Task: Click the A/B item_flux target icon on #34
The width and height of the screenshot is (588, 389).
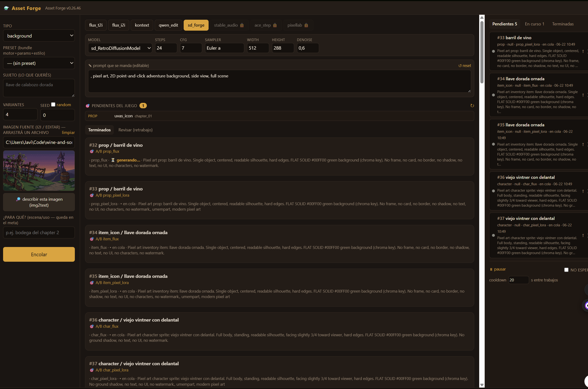Action: [92, 239]
